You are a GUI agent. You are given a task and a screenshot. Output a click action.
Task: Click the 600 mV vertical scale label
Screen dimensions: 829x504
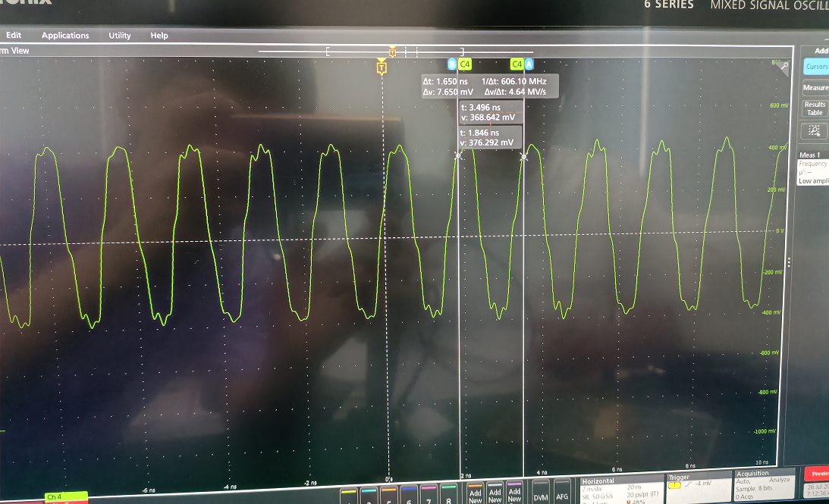[779, 105]
